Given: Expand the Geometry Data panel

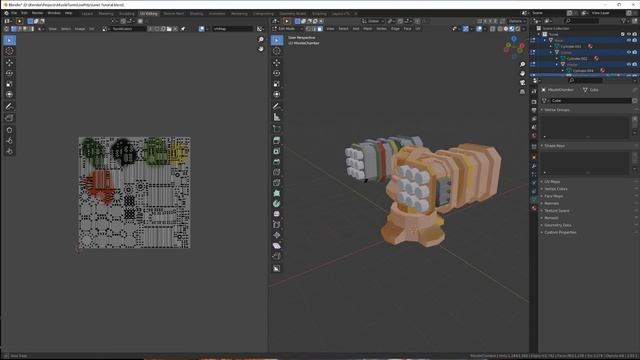Looking at the screenshot, I should point(557,225).
